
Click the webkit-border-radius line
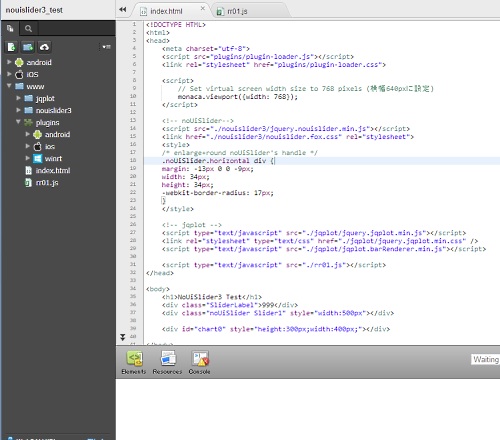coord(217,193)
